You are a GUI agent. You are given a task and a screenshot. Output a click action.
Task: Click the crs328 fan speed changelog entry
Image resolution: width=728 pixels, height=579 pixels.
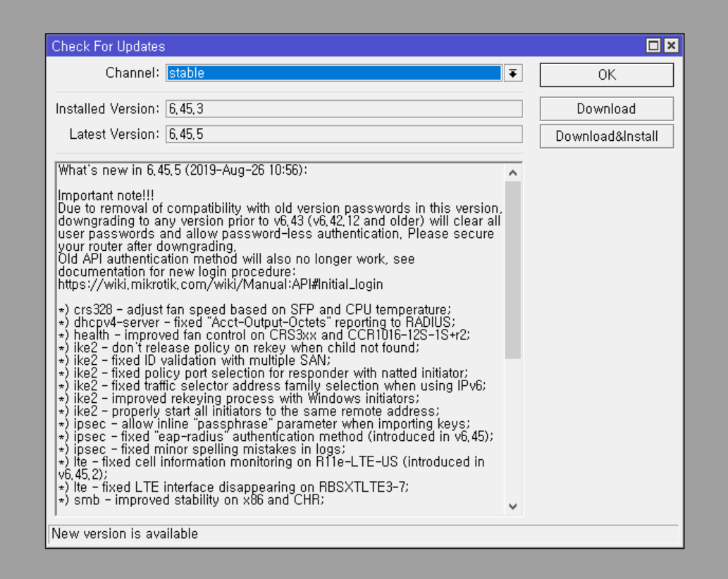pos(254,309)
